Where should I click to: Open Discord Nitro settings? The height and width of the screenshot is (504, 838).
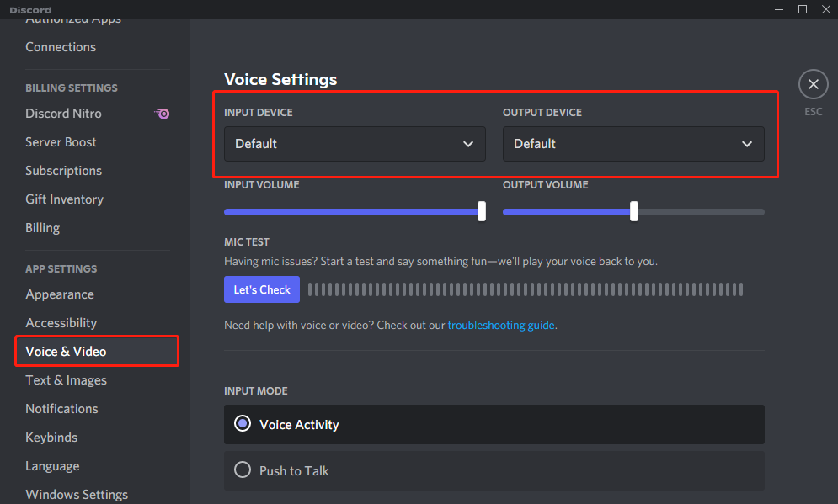63,114
